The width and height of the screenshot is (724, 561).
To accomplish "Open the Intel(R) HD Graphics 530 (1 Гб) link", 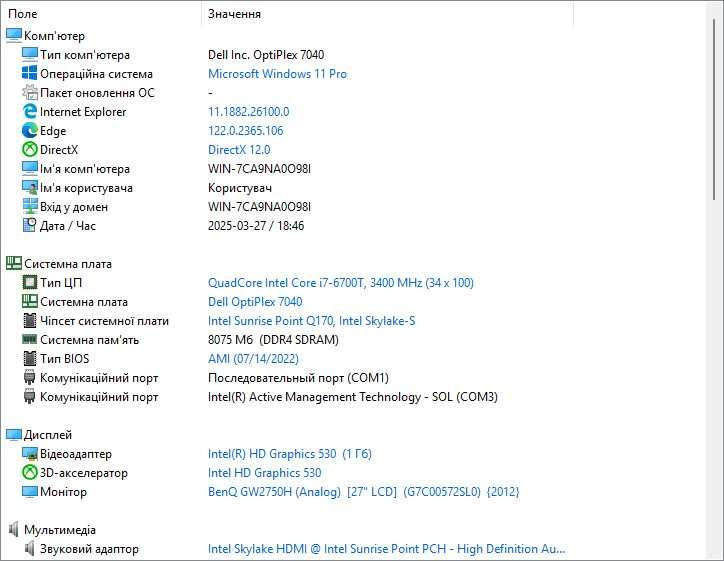I will click(x=290, y=453).
